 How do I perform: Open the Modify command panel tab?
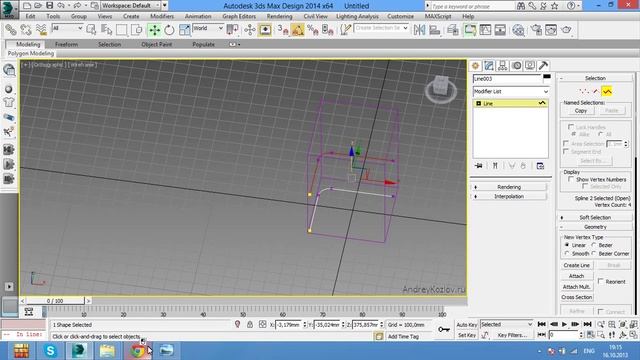point(489,66)
